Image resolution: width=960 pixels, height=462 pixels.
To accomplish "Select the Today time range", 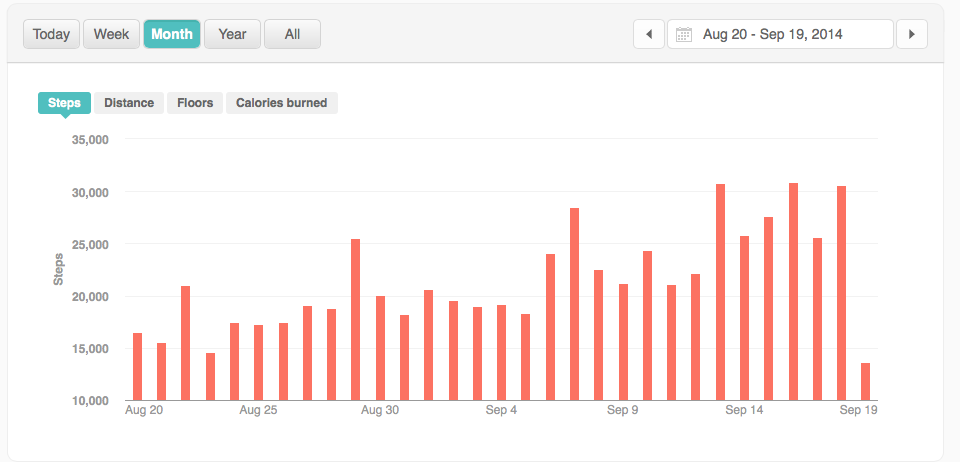I will (x=51, y=34).
